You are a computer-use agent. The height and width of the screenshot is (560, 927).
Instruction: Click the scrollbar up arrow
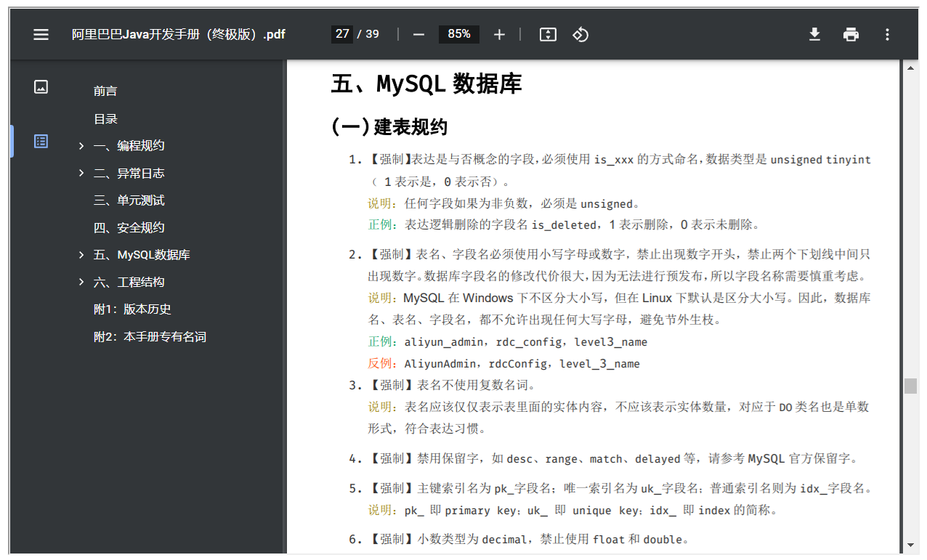[x=910, y=67]
